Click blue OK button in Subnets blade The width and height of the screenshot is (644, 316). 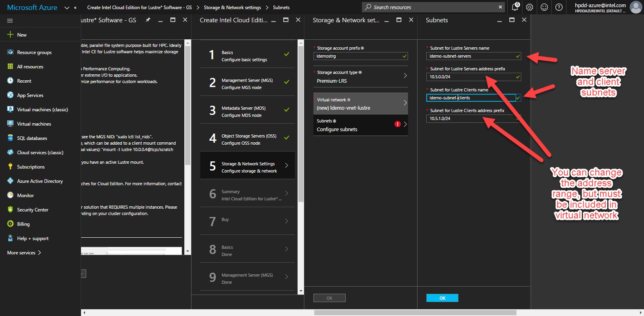[442, 298]
